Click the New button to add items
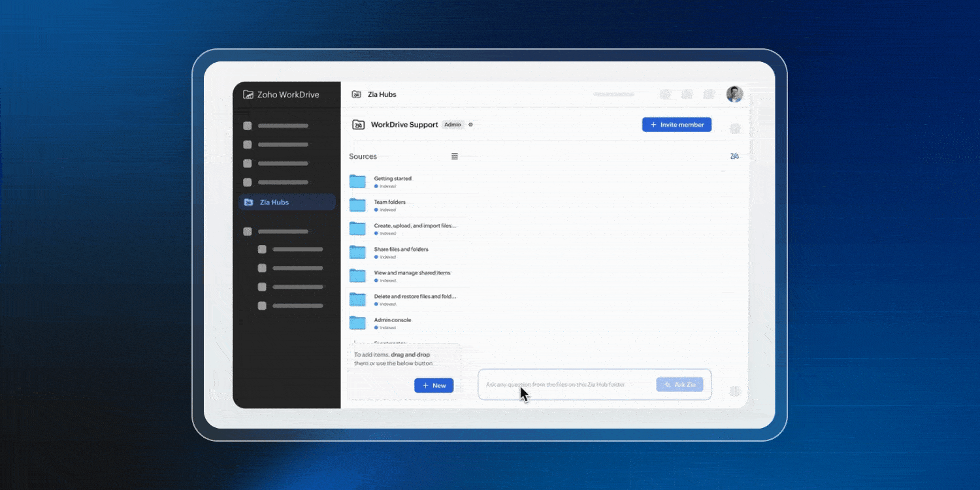 tap(434, 385)
